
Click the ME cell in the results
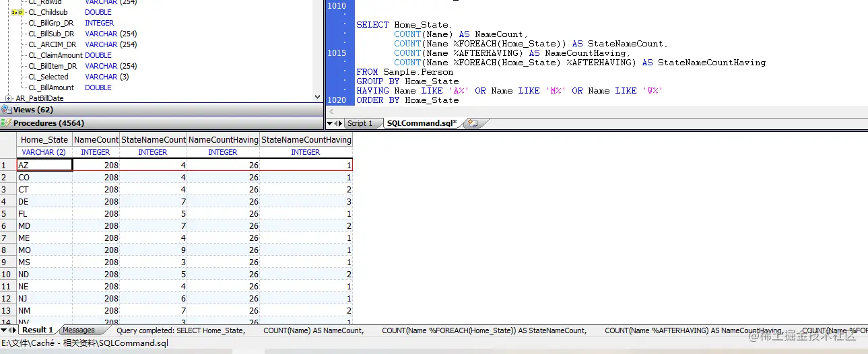click(44, 238)
